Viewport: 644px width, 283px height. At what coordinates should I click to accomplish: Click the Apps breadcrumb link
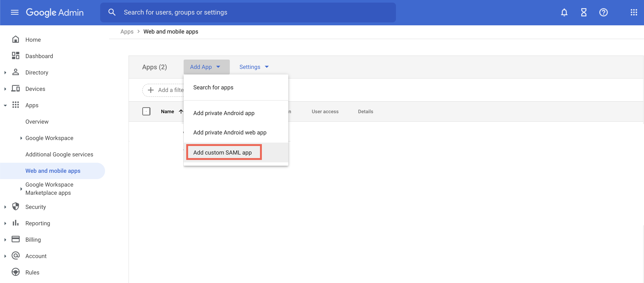pyautogui.click(x=127, y=31)
